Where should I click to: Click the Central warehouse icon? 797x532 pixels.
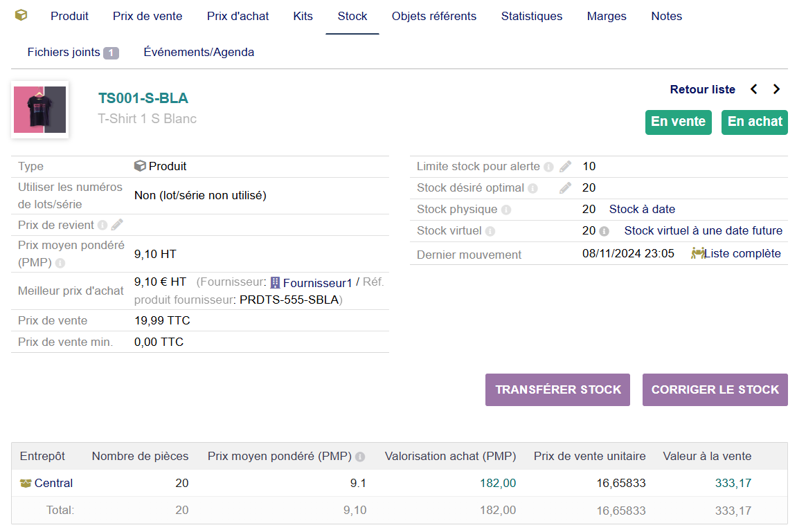pos(26,484)
